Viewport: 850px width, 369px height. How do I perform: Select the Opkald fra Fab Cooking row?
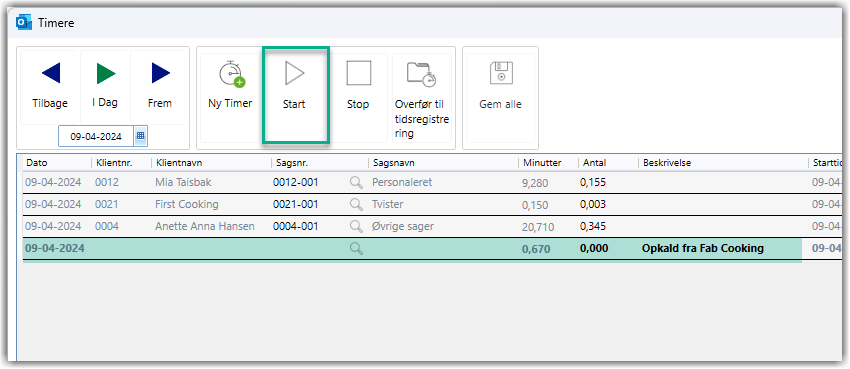(412, 249)
